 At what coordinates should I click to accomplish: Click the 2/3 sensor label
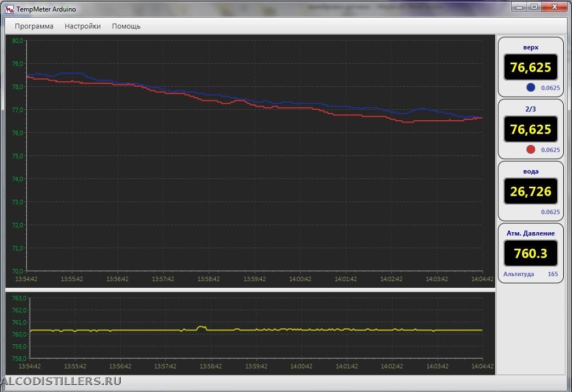tap(531, 109)
